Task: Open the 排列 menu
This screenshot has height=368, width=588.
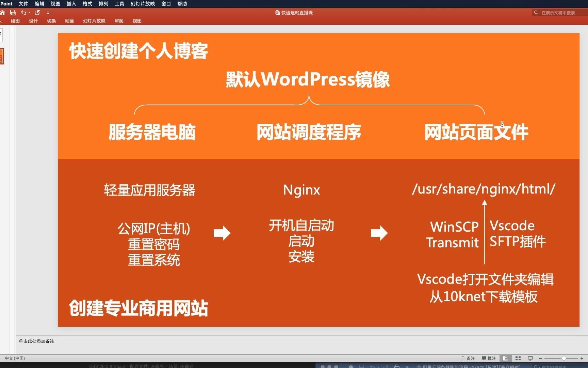Action: point(103,4)
